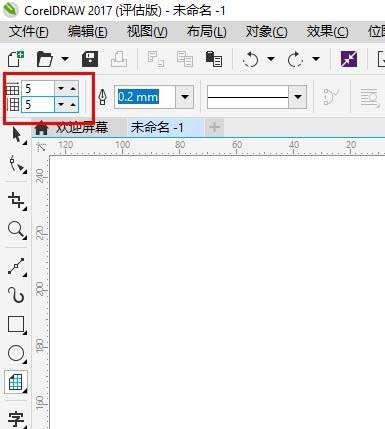
Task: Click the Open folder icon
Action: coord(45,59)
